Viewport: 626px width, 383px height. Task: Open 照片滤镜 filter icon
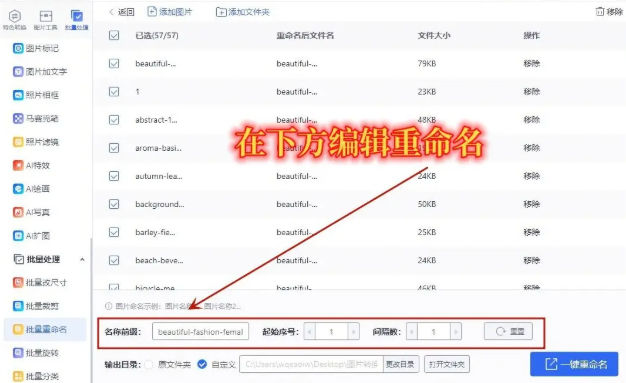18,142
